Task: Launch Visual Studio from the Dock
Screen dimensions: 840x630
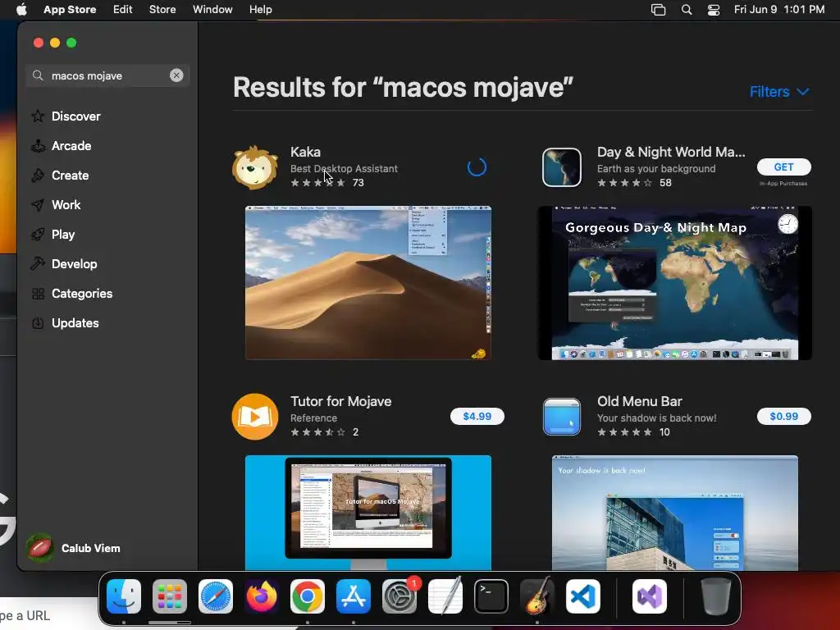Action: (650, 596)
